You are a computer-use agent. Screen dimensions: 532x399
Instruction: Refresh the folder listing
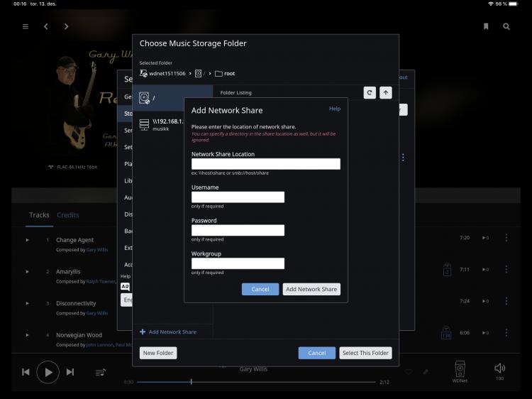[370, 92]
